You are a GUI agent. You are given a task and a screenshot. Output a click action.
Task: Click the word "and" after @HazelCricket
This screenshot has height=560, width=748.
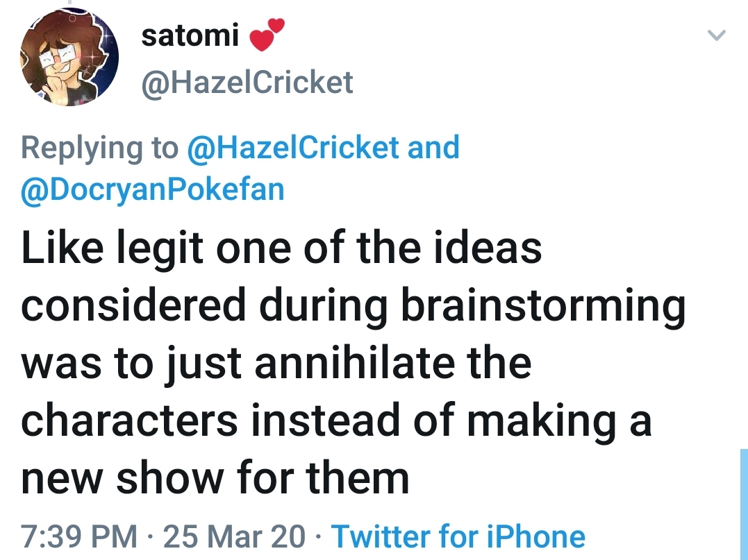click(433, 147)
